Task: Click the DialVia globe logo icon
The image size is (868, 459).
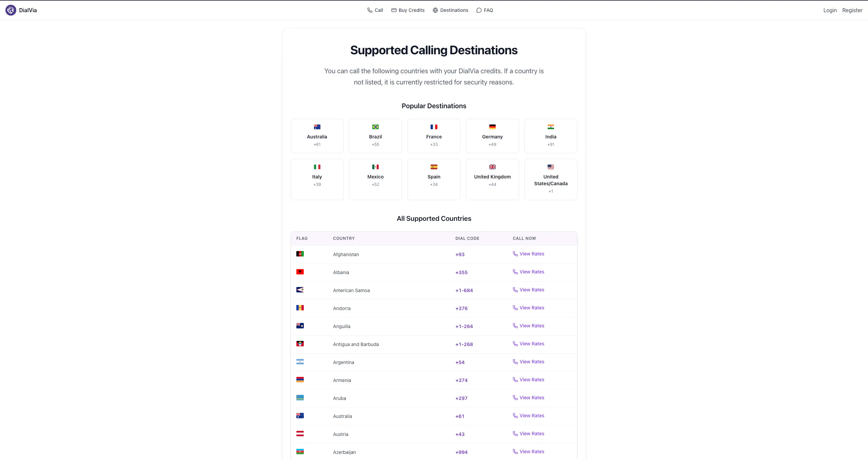Action: (11, 10)
